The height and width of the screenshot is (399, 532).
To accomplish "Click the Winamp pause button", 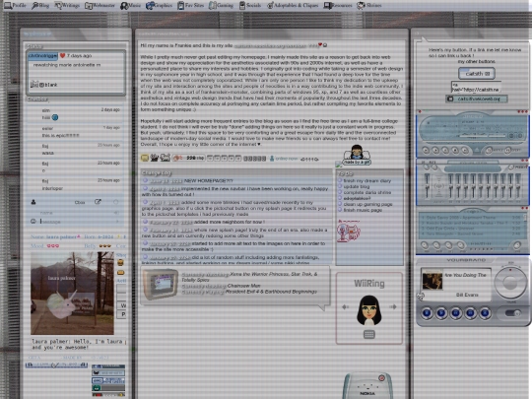I will pyautogui.click(x=445, y=150).
